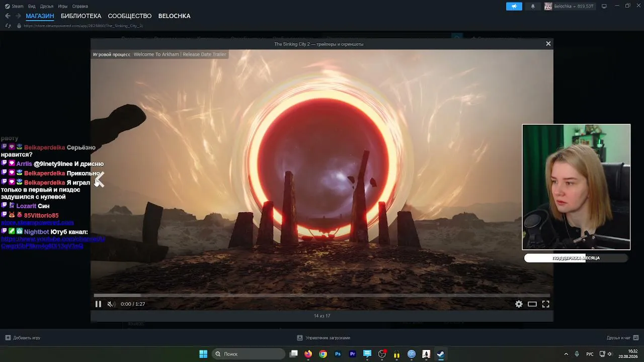Pause the trailer video
The image size is (644, 362).
click(x=98, y=304)
